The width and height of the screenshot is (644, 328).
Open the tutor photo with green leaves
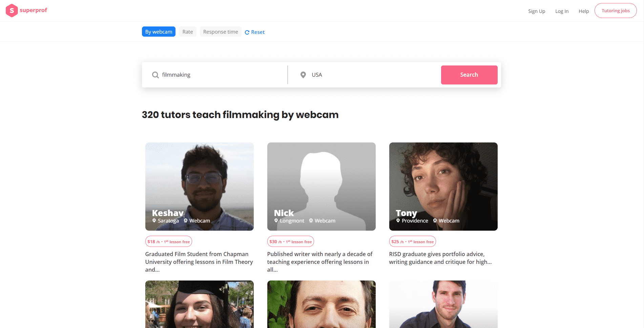click(x=321, y=304)
